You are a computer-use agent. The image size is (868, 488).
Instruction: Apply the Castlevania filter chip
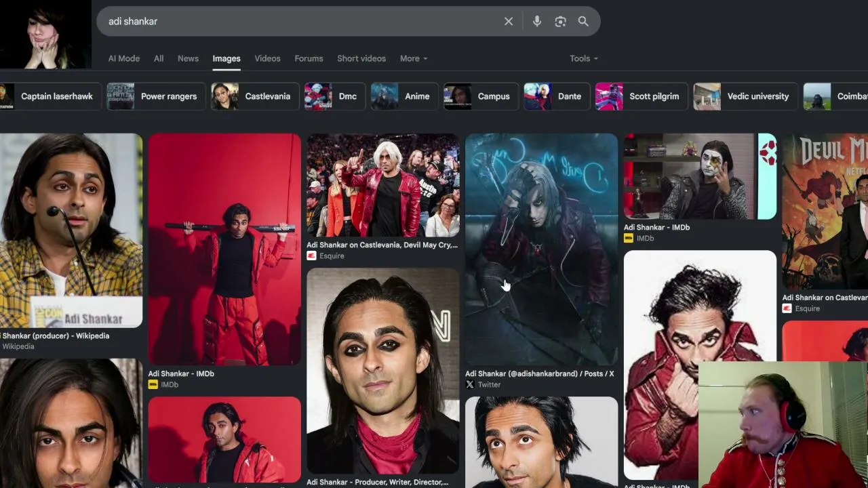[254, 96]
